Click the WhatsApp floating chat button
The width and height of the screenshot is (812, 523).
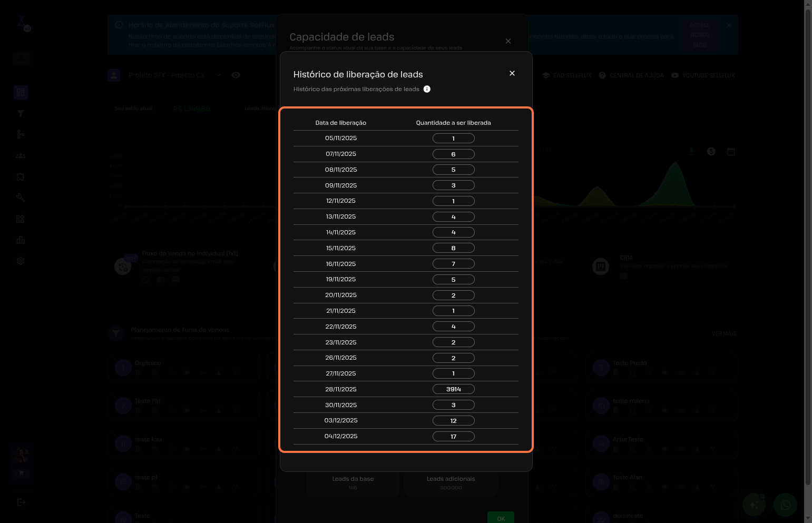[785, 505]
